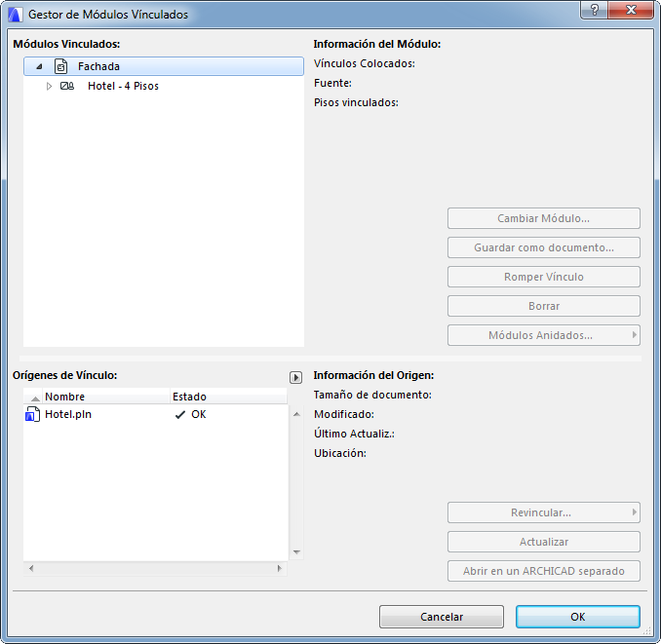Cancel the dialog with Cancelar
Image resolution: width=661 pixels, height=644 pixels.
point(442,617)
